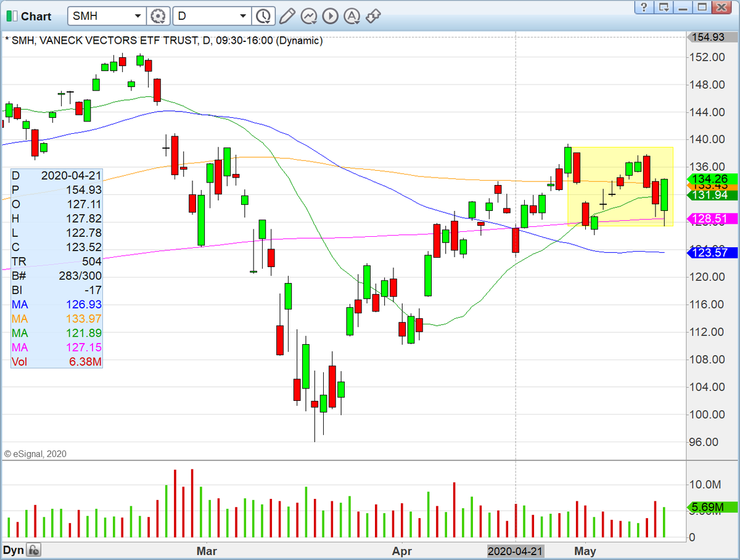Click the red Vol 6.38M row
This screenshot has width=740, height=560.
[x=57, y=361]
